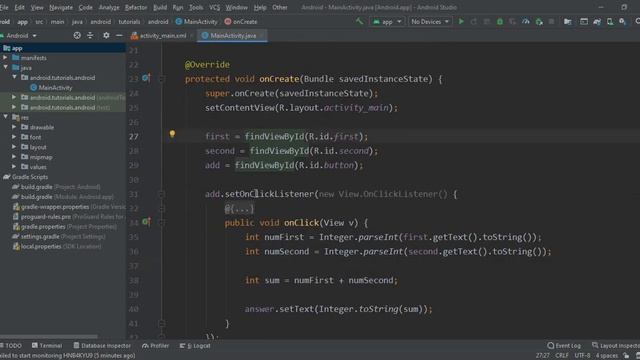Open the Code menu
Image resolution: width=640 pixels, height=360 pixels.
85,7
